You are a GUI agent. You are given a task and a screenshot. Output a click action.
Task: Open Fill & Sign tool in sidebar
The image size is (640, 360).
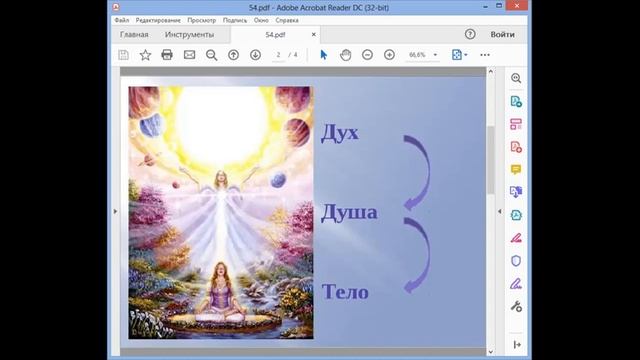516,284
